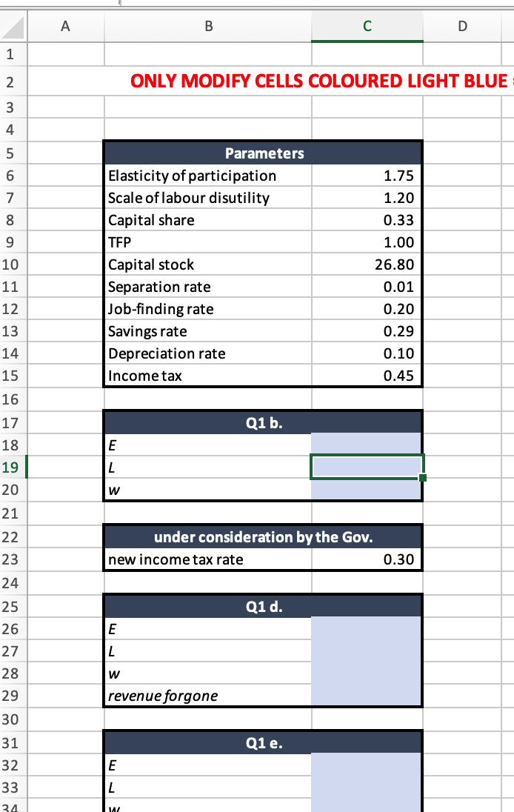The width and height of the screenshot is (514, 812).
Task: Select the light blue revenue forgone input cell
Action: tap(366, 695)
